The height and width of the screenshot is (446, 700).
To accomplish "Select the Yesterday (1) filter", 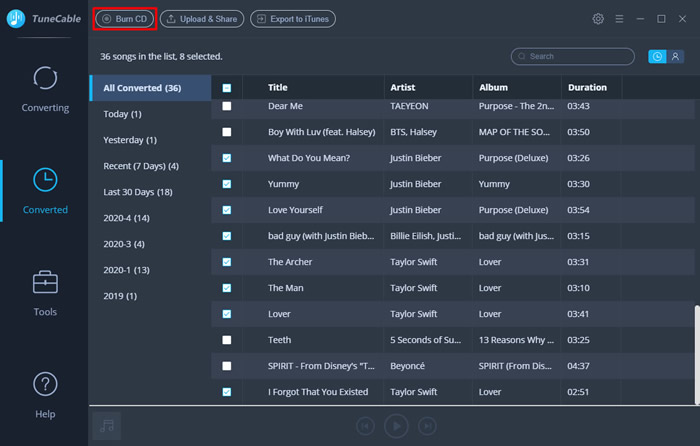I will tap(130, 140).
